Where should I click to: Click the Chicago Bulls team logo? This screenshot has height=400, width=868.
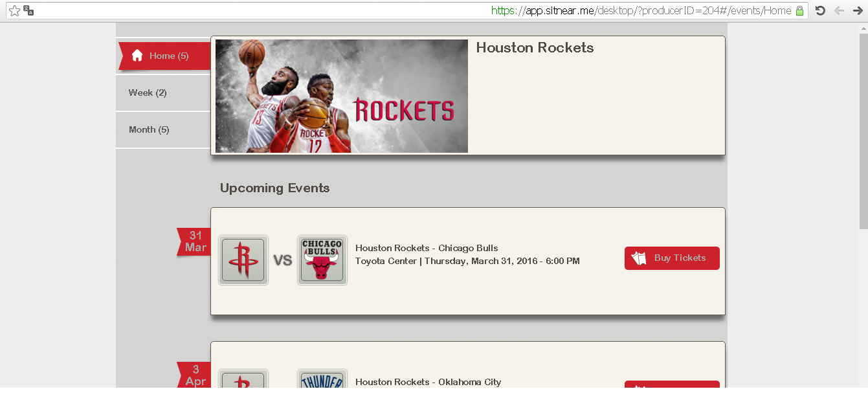tap(322, 260)
